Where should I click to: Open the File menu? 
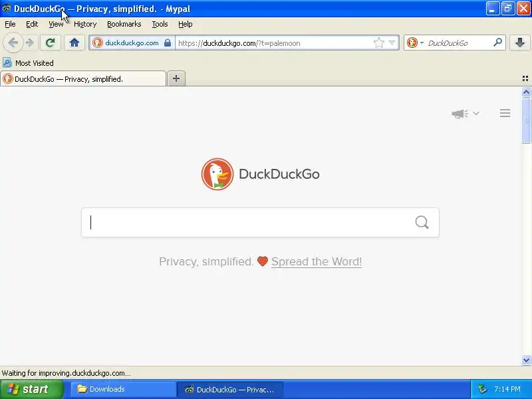[10, 24]
